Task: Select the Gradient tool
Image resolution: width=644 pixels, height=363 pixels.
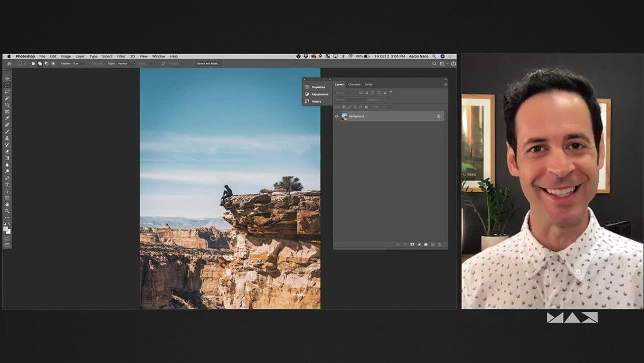Action: pyautogui.click(x=7, y=158)
